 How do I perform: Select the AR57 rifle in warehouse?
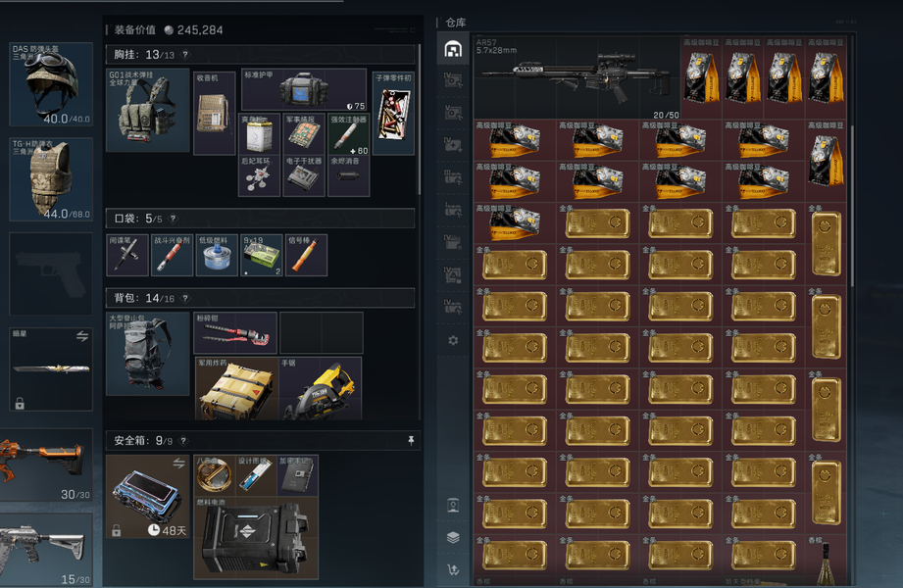pyautogui.click(x=577, y=78)
